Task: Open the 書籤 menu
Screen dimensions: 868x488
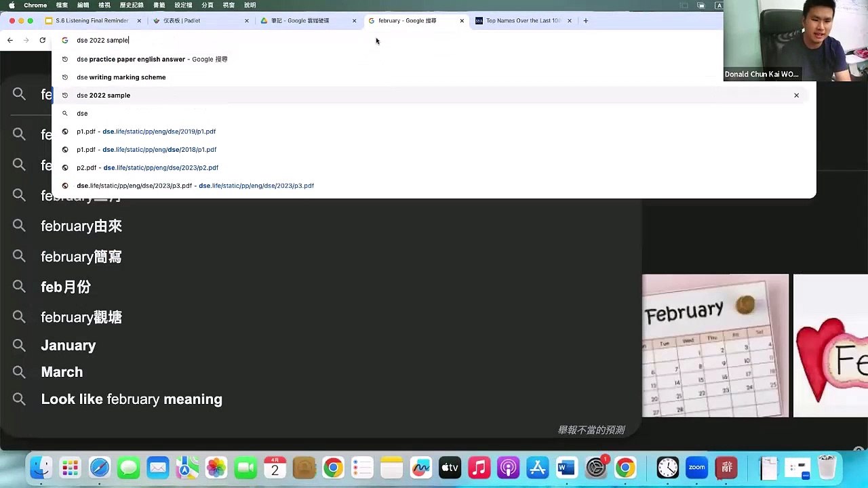Action: coord(159,5)
